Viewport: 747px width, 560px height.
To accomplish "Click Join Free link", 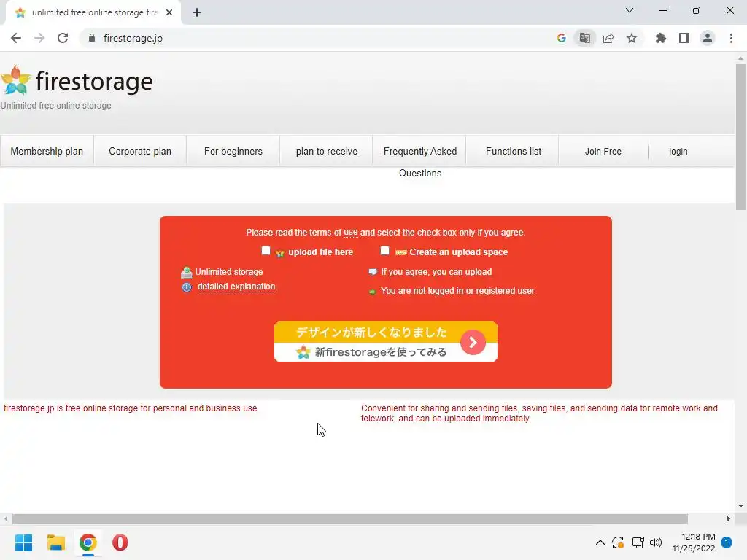I will tap(603, 151).
